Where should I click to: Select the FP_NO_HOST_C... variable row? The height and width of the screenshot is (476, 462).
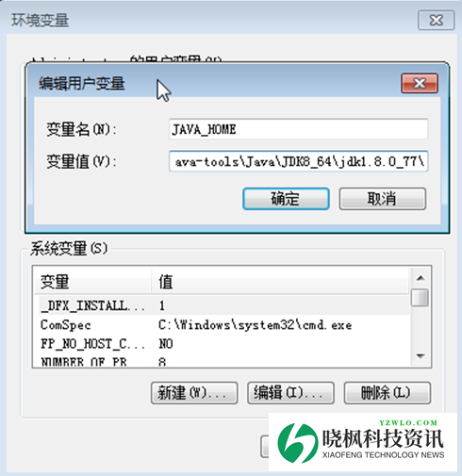(x=222, y=344)
